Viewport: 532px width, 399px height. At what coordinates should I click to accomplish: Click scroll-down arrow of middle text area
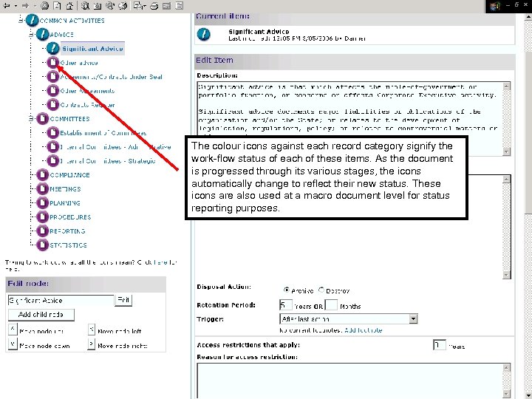pyautogui.click(x=506, y=275)
